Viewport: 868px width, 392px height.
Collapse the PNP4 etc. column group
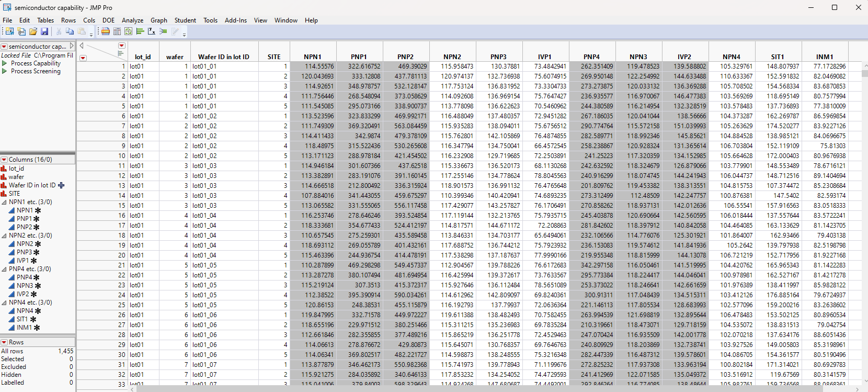4,269
